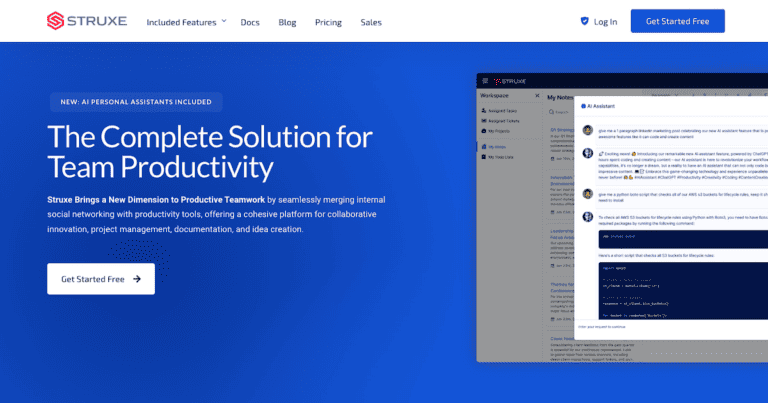Click the first user avatar in chat

pyautogui.click(x=587, y=131)
